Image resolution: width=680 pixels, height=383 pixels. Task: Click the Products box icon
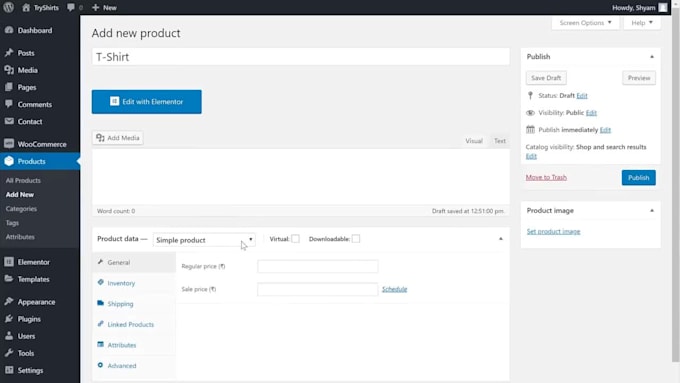pyautogui.click(x=9, y=161)
